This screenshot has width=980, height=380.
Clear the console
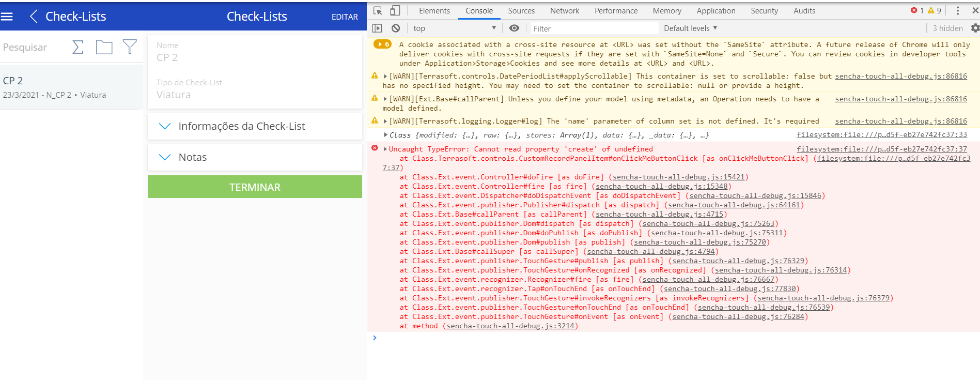(x=396, y=28)
